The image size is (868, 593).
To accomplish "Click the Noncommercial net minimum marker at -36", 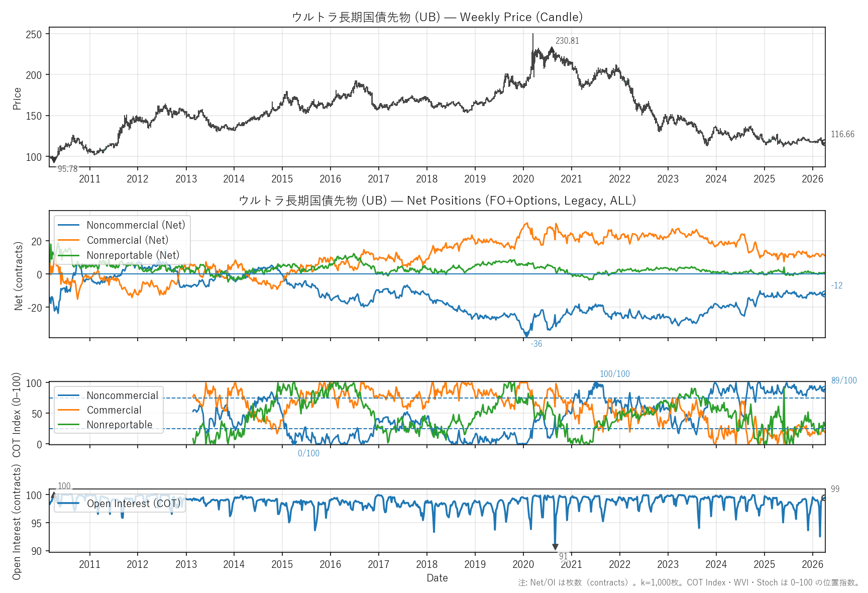I will click(526, 334).
